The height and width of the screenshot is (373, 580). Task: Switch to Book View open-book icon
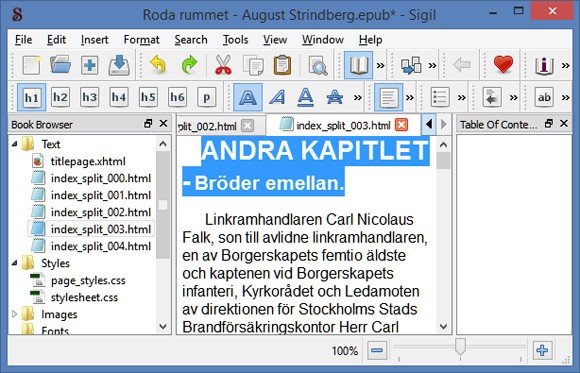click(x=358, y=65)
